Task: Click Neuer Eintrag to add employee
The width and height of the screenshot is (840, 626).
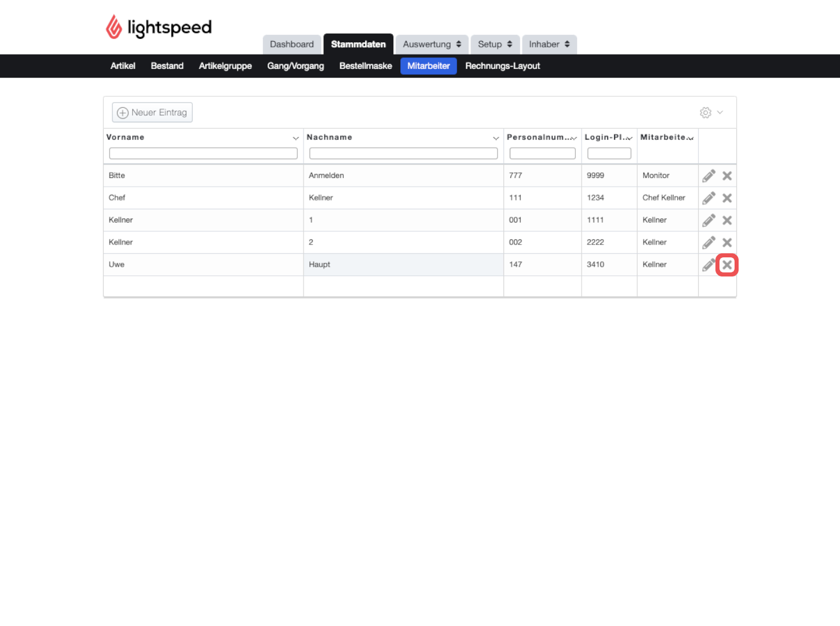Action: click(x=152, y=112)
